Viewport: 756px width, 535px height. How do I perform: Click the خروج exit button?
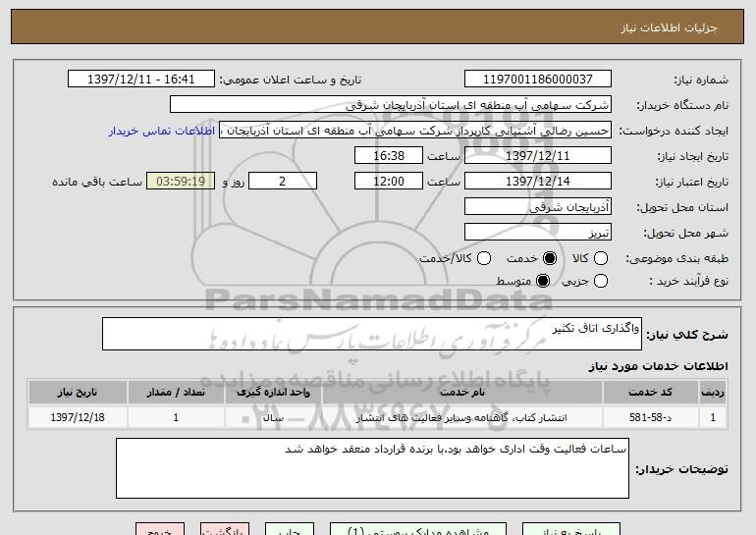[160, 529]
